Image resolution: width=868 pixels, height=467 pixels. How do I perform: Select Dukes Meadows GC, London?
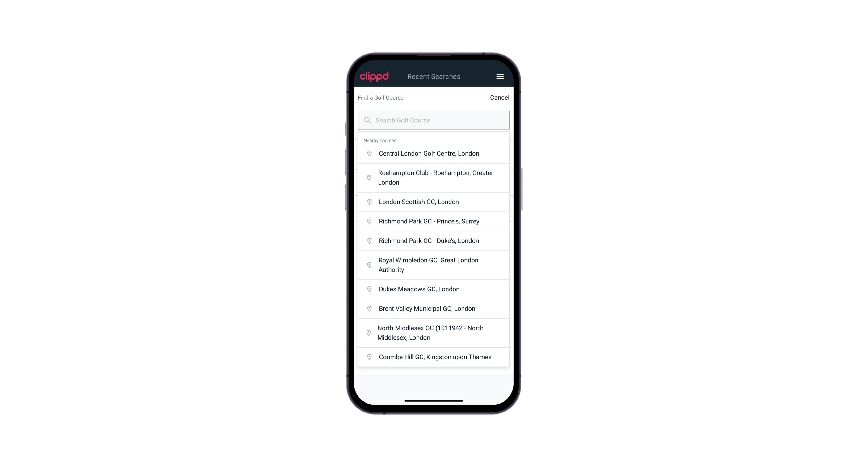(434, 289)
